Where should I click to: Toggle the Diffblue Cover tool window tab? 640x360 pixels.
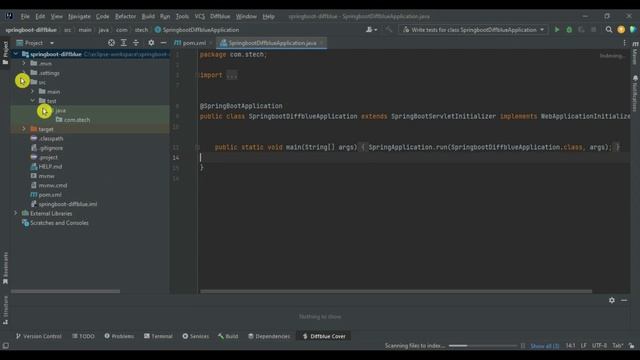coord(324,336)
